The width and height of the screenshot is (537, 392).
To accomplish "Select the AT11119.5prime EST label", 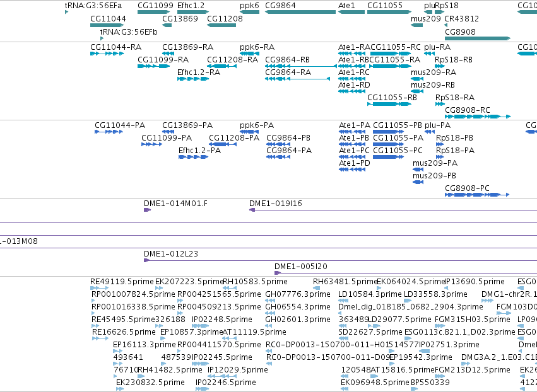I will coord(254,331).
